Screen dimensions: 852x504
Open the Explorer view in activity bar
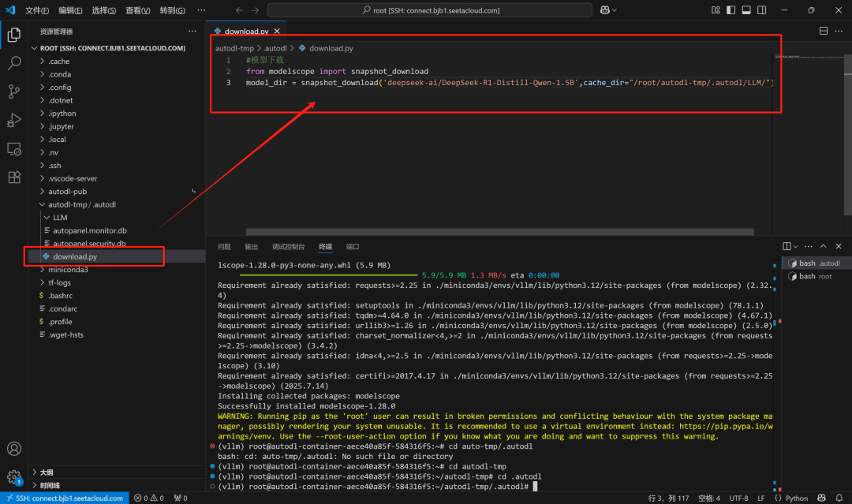14,35
